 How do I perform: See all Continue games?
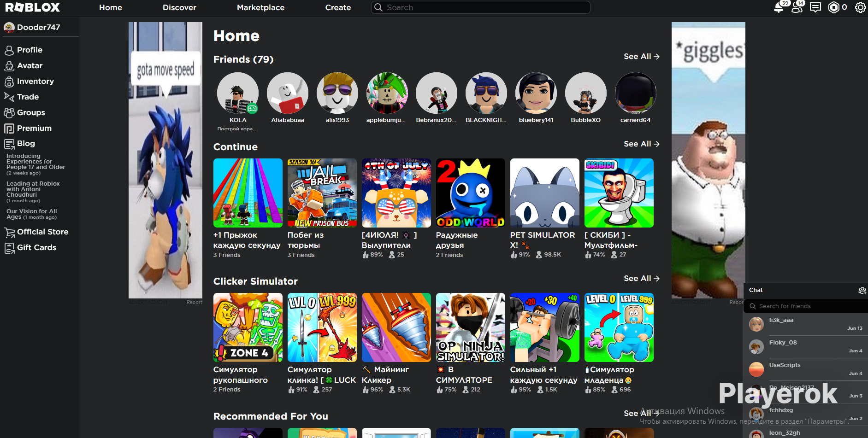click(x=642, y=144)
